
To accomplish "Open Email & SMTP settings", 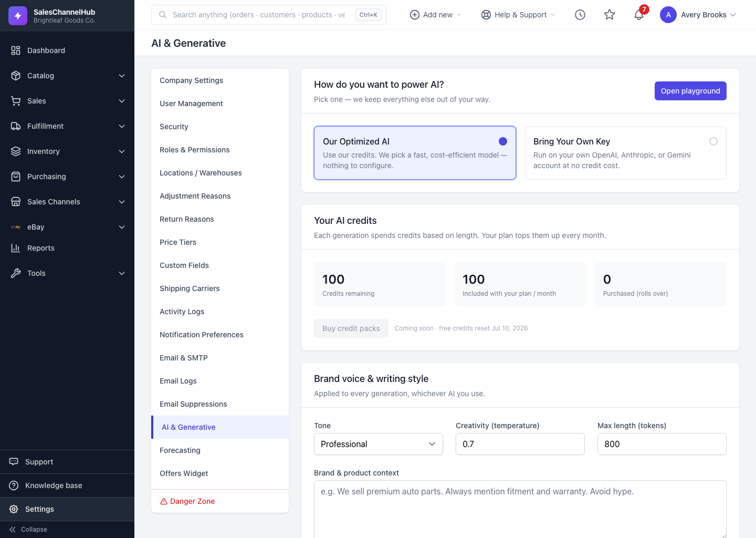I will coord(220,358).
